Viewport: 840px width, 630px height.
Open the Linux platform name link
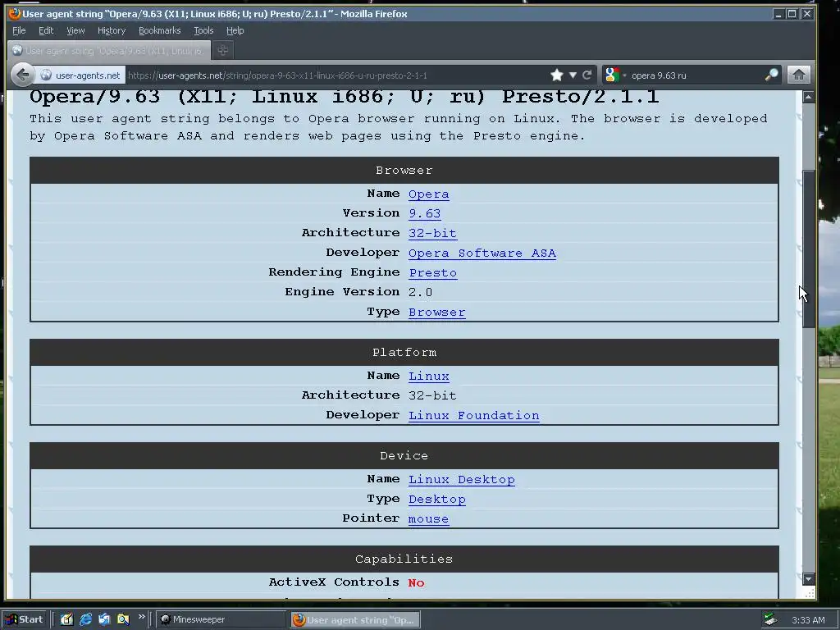click(x=428, y=376)
